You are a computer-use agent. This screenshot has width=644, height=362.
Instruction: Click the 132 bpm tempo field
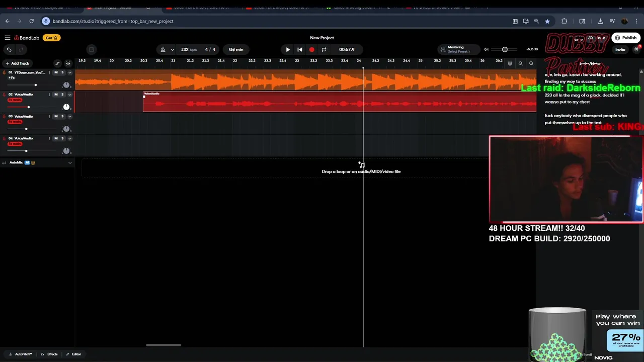[x=189, y=49]
